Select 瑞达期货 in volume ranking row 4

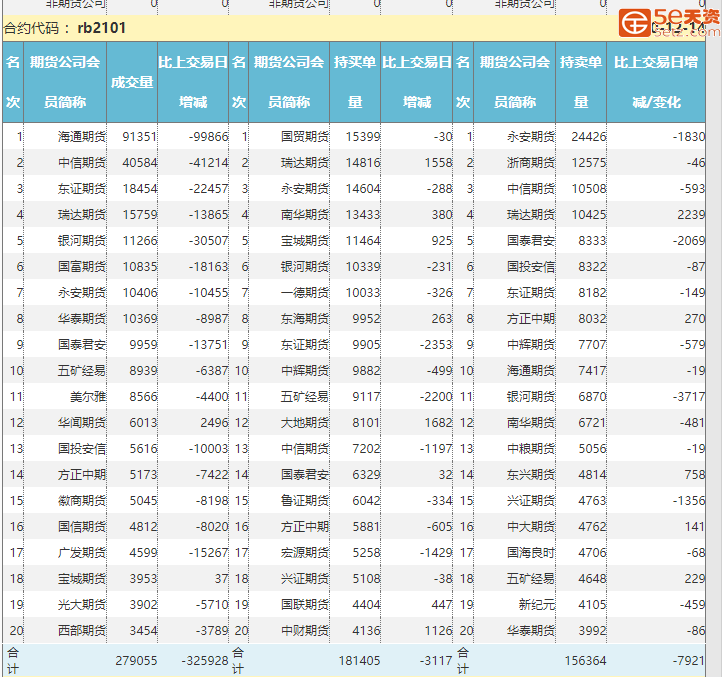pos(82,214)
